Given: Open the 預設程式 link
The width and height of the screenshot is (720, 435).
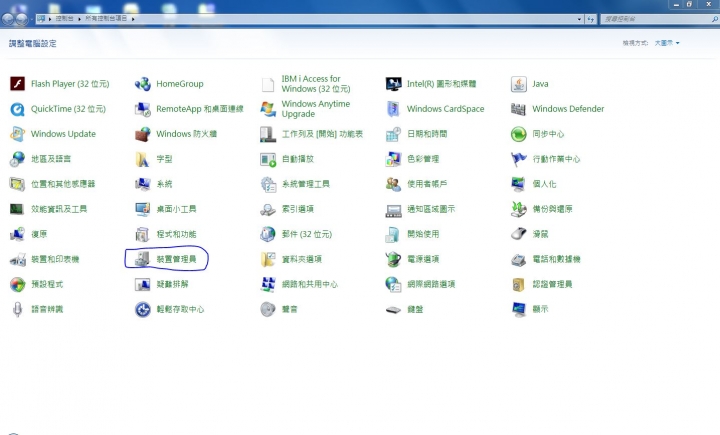Looking at the screenshot, I should pos(47,284).
